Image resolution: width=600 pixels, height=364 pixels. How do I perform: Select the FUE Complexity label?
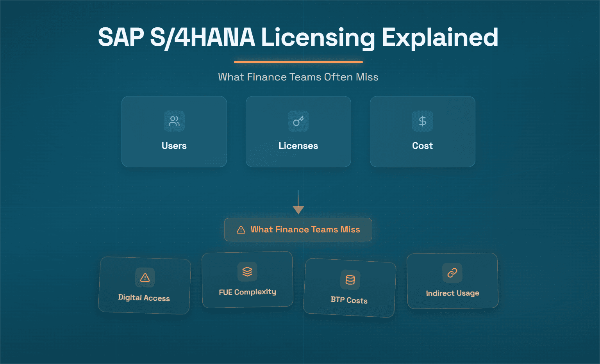(x=247, y=292)
